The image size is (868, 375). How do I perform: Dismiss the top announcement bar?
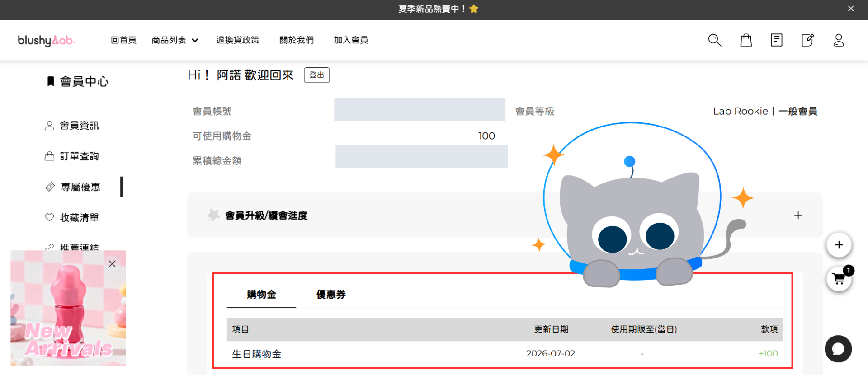coord(851,9)
